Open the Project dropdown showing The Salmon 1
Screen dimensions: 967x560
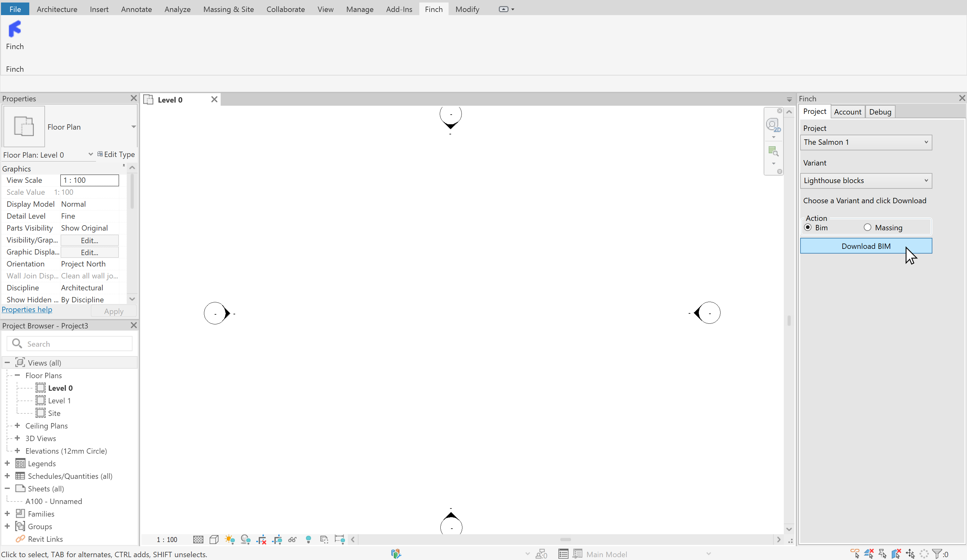click(x=866, y=142)
